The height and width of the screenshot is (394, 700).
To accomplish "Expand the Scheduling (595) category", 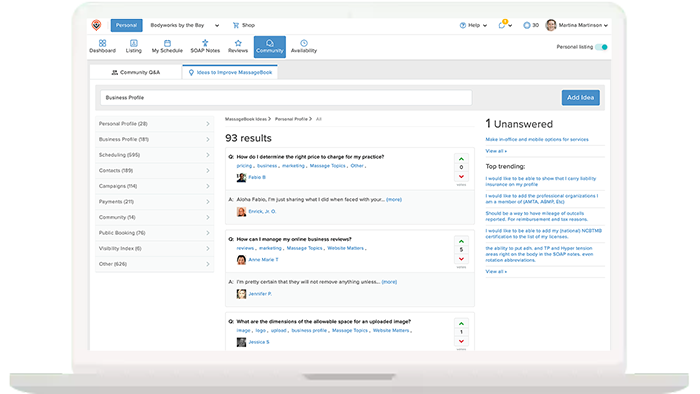I will point(154,155).
